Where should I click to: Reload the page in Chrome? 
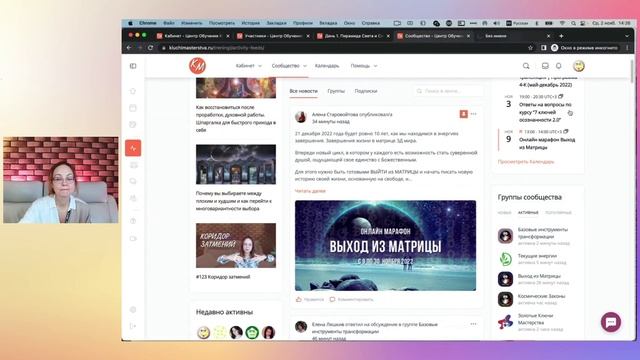pyautogui.click(x=151, y=48)
